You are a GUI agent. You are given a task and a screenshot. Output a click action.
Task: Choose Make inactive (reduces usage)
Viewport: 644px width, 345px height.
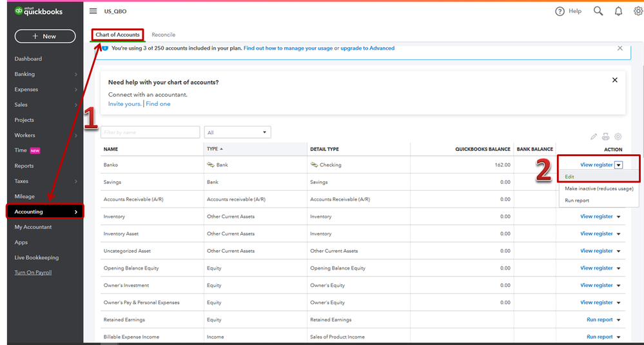click(x=600, y=188)
